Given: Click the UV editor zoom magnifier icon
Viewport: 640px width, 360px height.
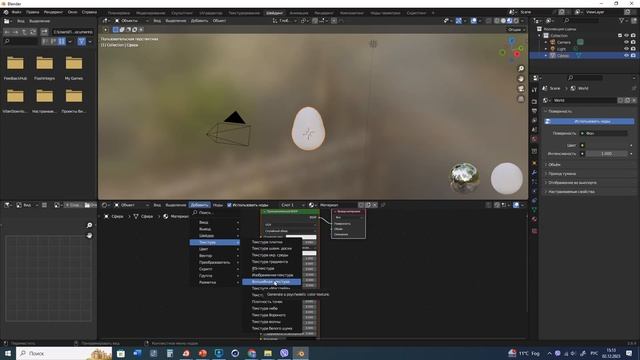Looking at the screenshot, I should point(89,225).
